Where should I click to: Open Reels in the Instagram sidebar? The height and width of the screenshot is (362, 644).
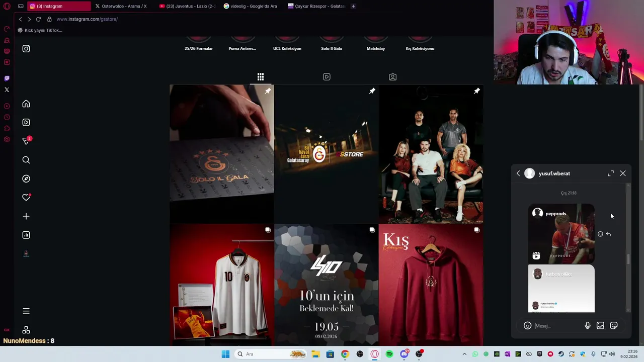(x=26, y=122)
